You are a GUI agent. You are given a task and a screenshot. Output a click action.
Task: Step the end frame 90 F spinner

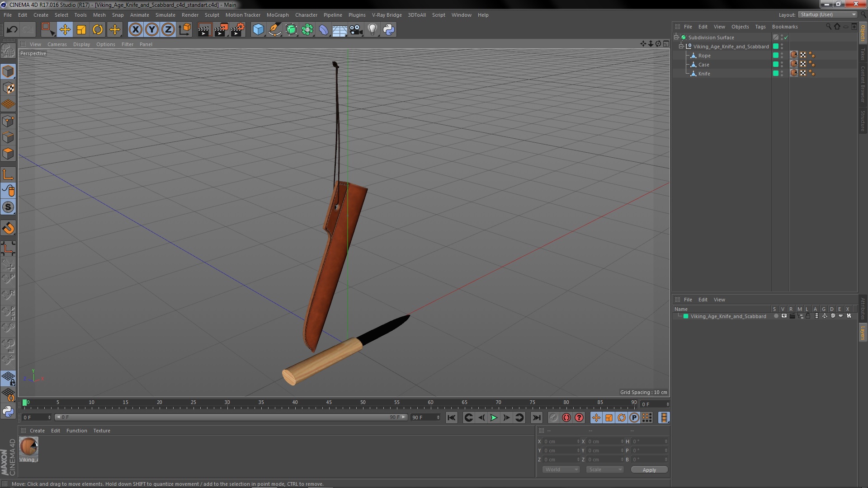(438, 418)
